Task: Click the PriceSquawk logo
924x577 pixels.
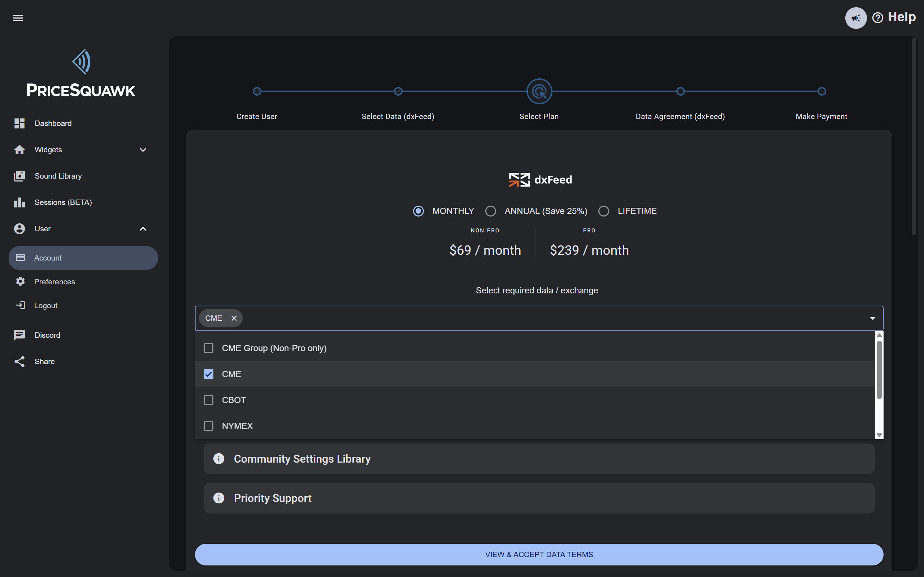Action: pyautogui.click(x=81, y=73)
